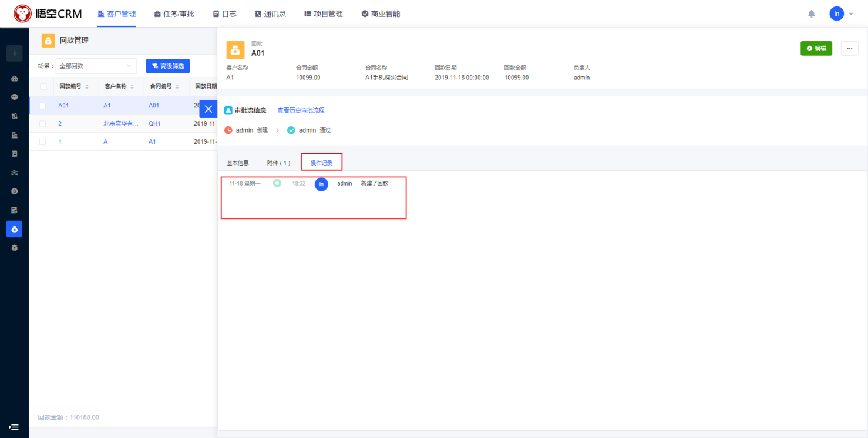Open the contacts address book sidebar icon
The image size is (868, 438).
(x=15, y=154)
